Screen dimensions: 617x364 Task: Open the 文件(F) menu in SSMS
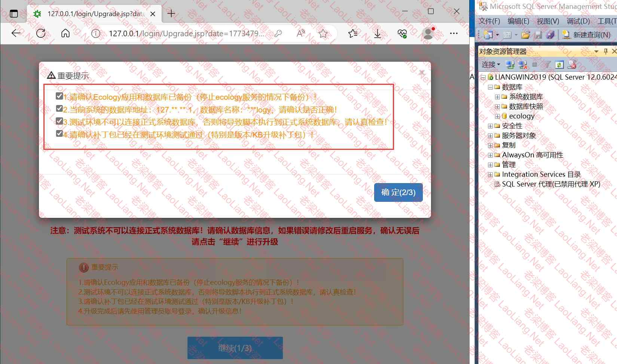(x=489, y=21)
